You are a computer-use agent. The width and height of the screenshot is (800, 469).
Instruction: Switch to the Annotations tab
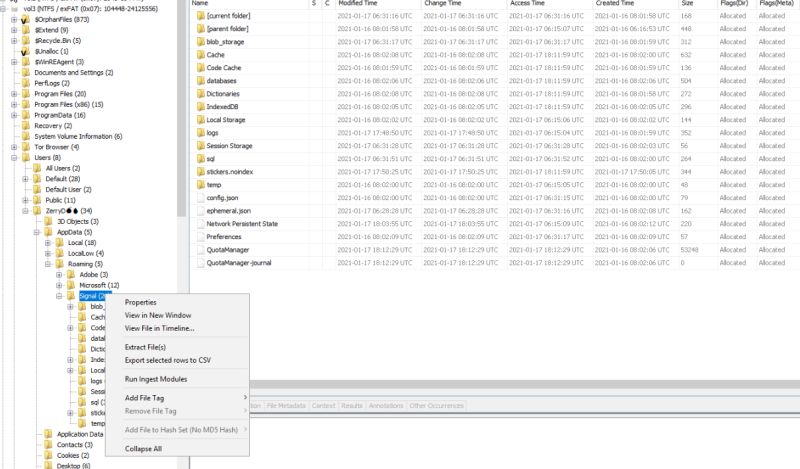coord(386,406)
